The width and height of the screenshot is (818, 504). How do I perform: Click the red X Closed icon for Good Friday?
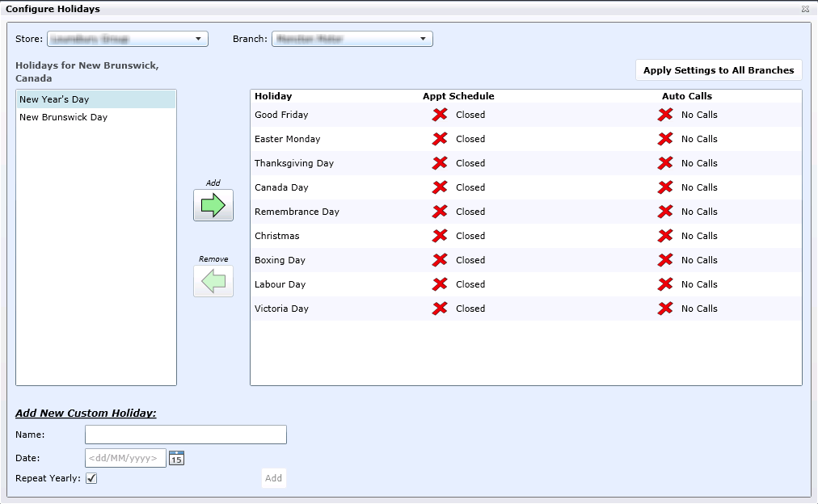point(440,115)
